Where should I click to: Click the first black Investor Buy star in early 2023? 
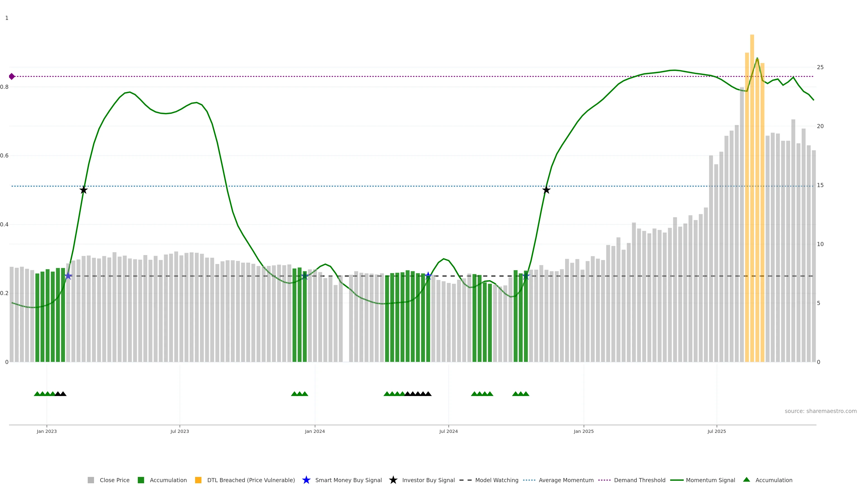84,190
